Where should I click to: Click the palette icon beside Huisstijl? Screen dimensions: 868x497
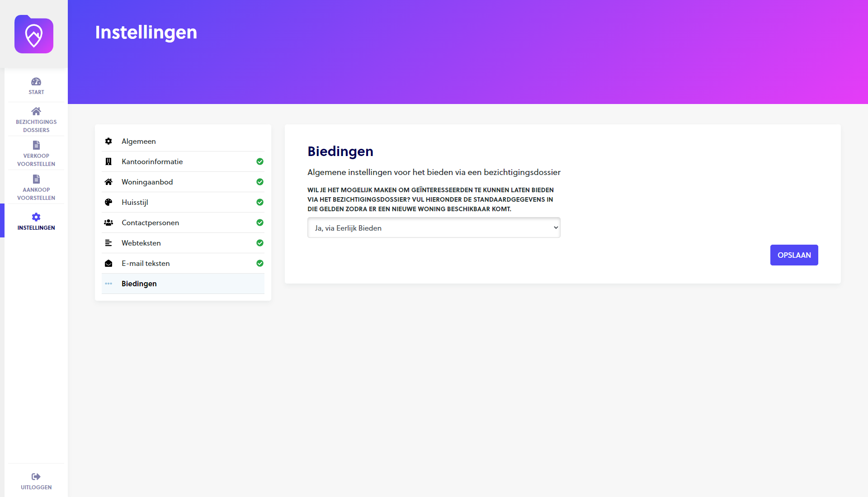pyautogui.click(x=108, y=202)
